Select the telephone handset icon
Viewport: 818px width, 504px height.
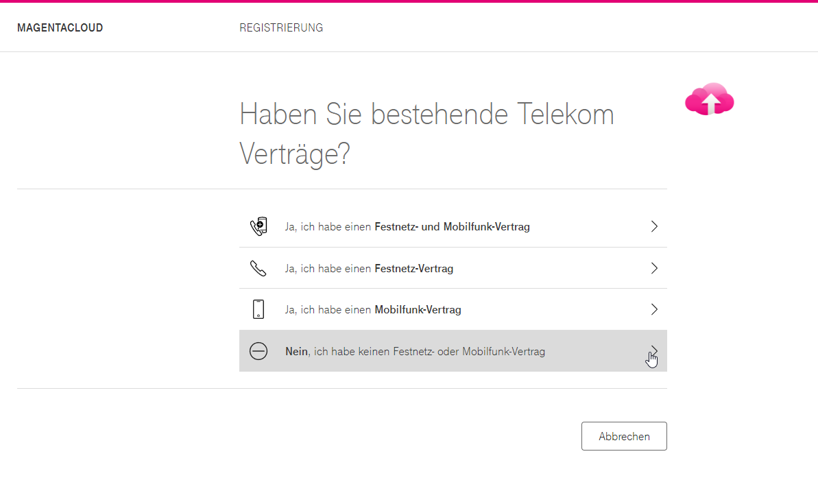258,267
